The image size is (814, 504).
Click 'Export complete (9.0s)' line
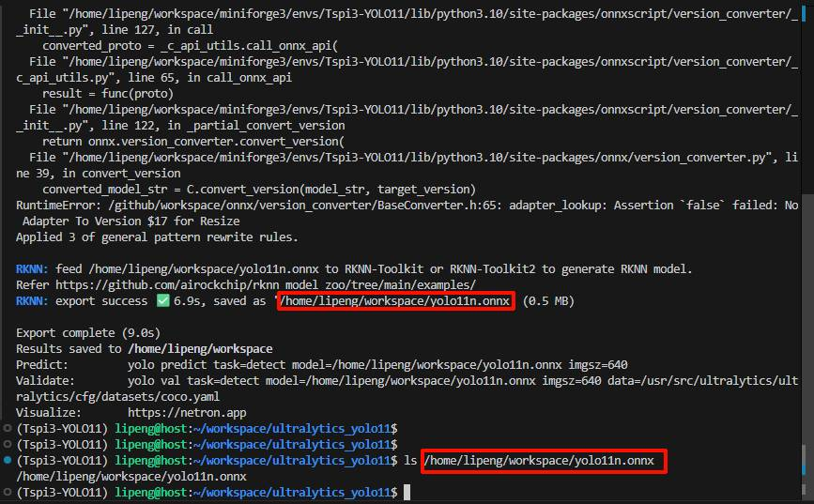[x=88, y=332]
